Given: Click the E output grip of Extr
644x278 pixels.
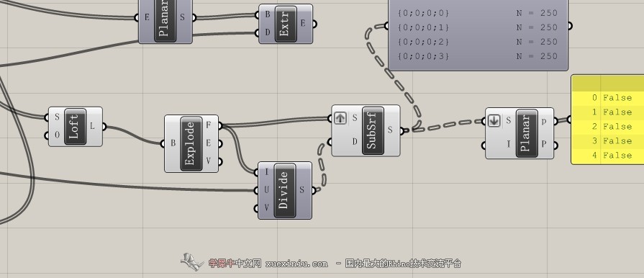Looking at the screenshot, I should [x=315, y=24].
